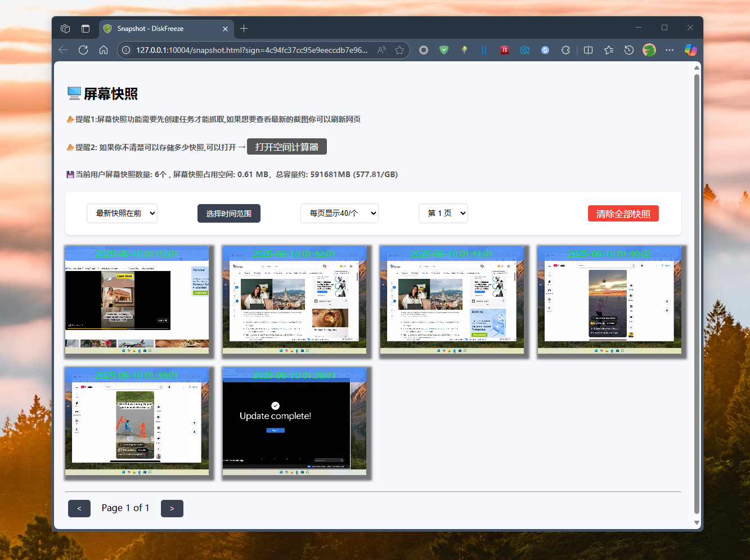
Task: Open 打开空间计算器 space calculator
Action: [287, 146]
